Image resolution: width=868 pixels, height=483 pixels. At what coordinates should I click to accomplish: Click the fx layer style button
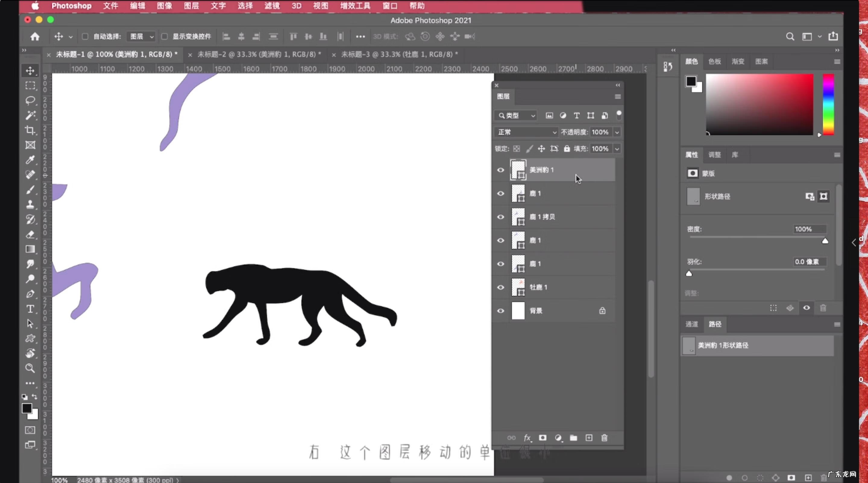(x=528, y=438)
